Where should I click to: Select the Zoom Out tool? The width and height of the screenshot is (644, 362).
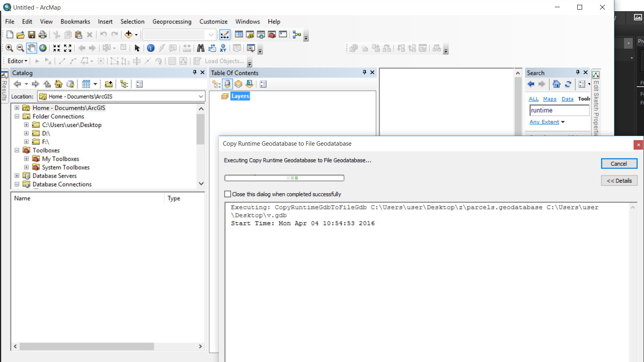20,48
